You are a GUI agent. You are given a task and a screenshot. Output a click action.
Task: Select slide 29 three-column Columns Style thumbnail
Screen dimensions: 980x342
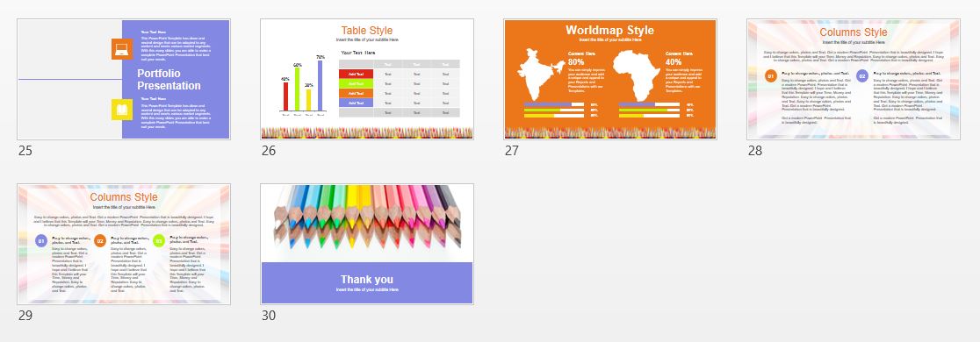124,244
